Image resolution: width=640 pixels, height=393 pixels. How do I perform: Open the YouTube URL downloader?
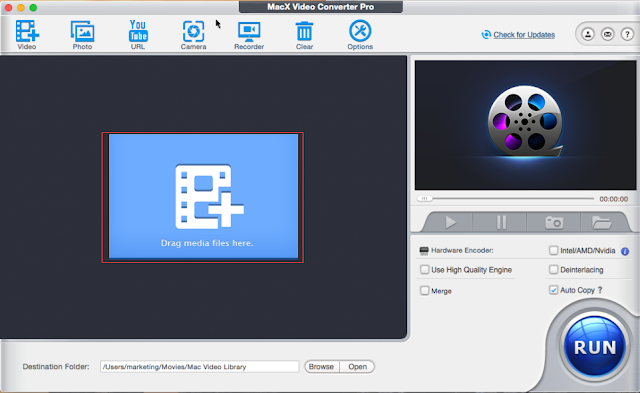[x=138, y=35]
